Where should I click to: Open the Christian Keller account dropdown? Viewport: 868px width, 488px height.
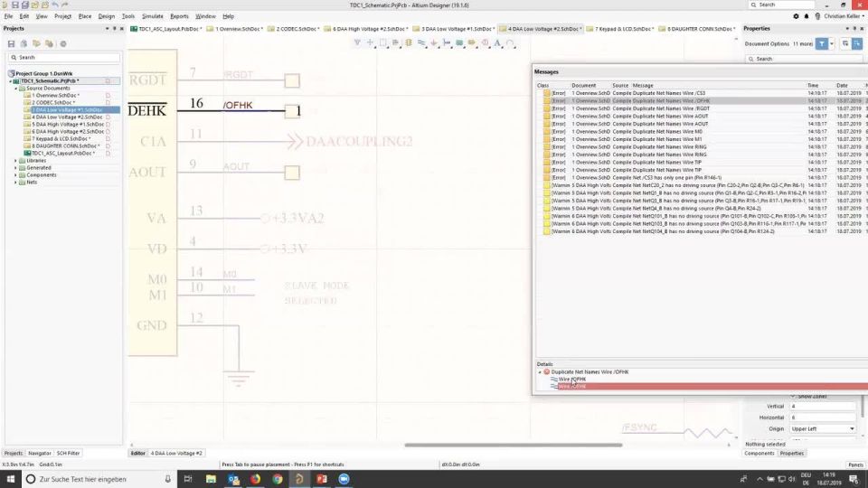click(844, 16)
